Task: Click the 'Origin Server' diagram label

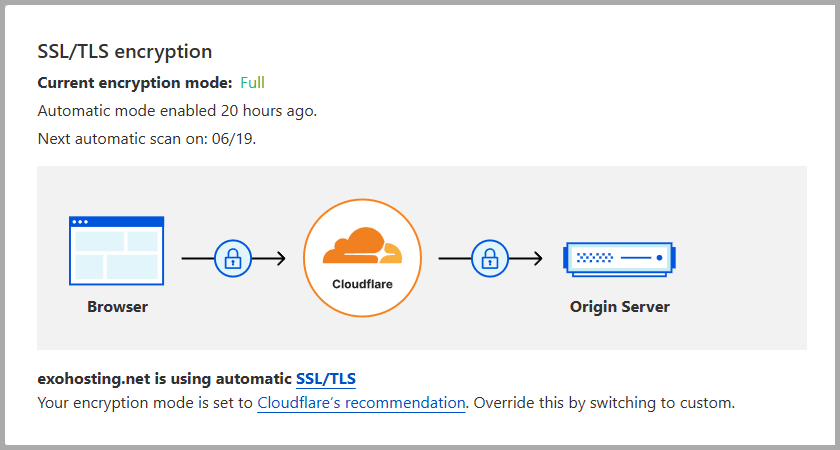Action: [619, 307]
